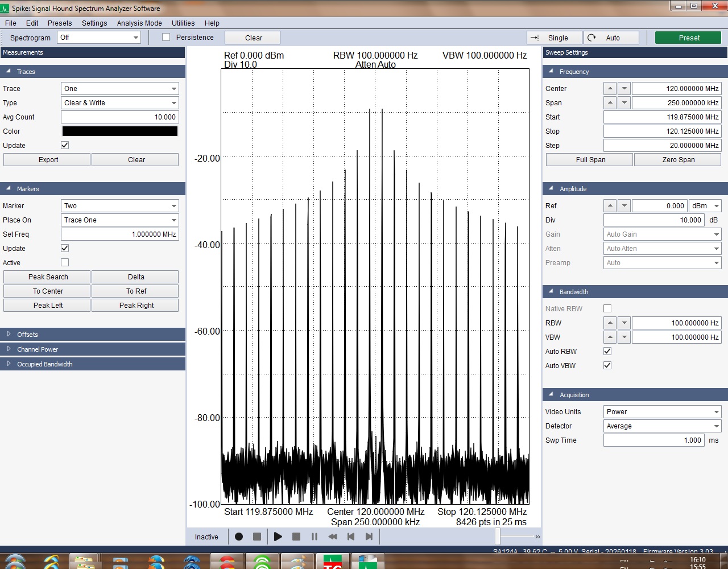Step back one sweep in playback

(351, 537)
